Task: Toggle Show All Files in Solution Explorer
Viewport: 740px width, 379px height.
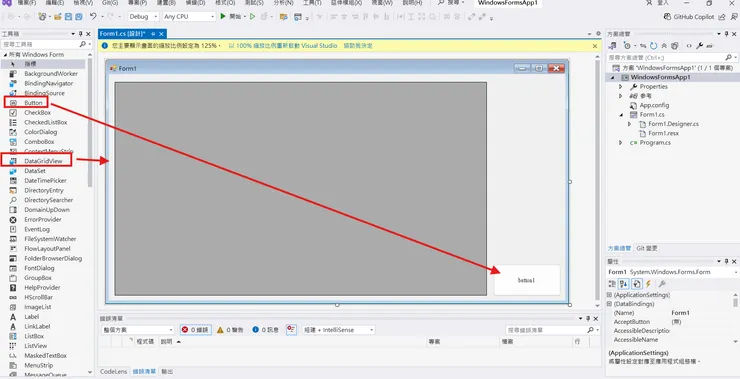Action: (x=675, y=46)
